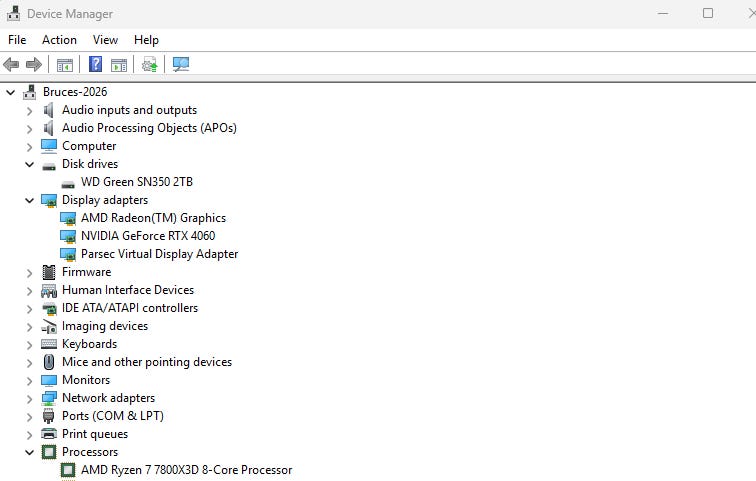Click the WD Green SN350 drive icon

click(x=68, y=184)
